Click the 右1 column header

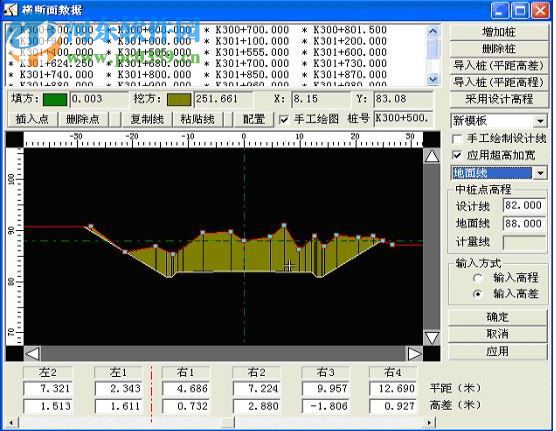(186, 373)
